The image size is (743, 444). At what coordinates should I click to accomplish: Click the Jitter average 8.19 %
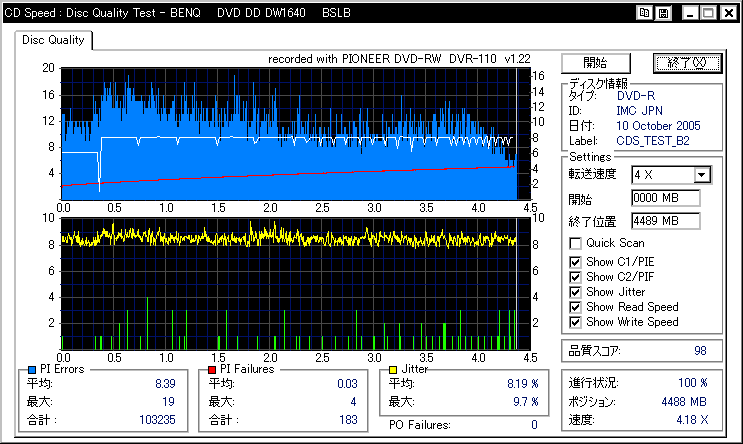pyautogui.click(x=523, y=384)
